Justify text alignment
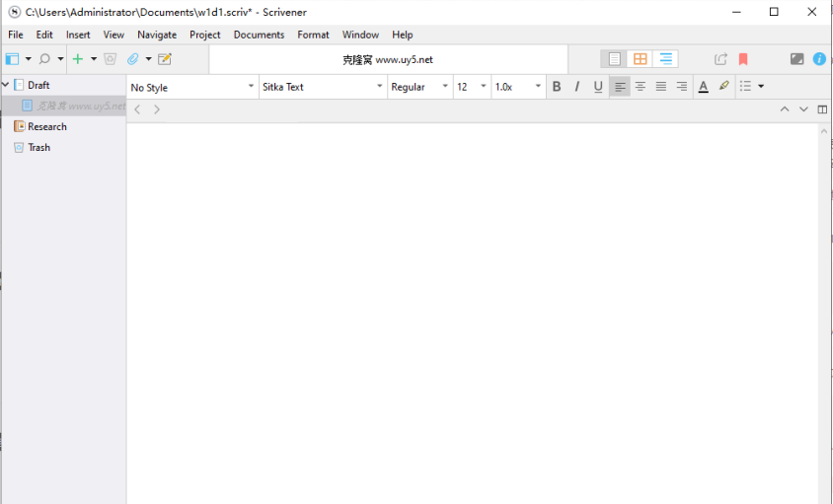The height and width of the screenshot is (504, 833). click(661, 87)
